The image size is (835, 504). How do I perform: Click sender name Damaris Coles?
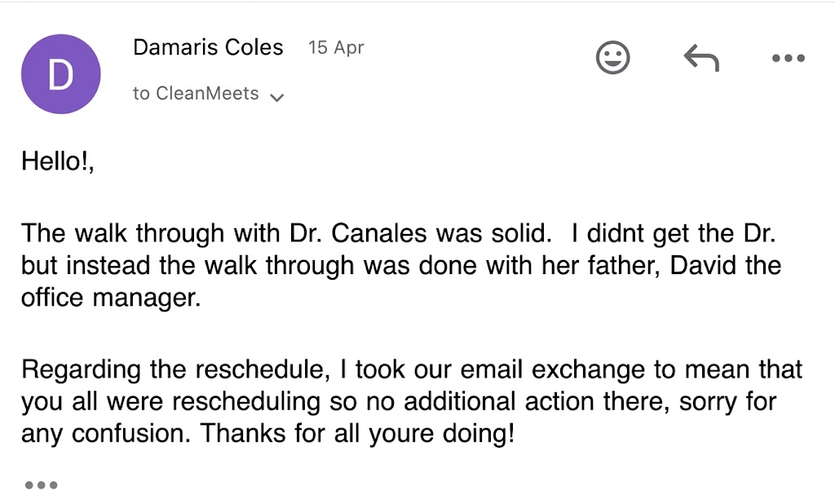pos(208,47)
